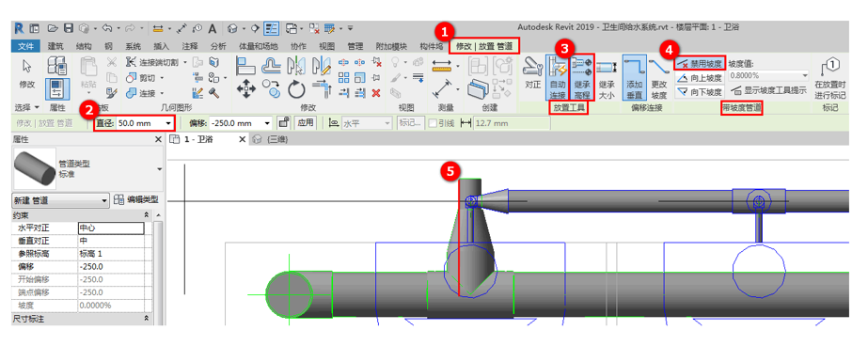Image resolution: width=868 pixels, height=346 pixels.
Task: Click 在放置时进行标记 (Tag on Placement) icon
Action: (x=830, y=77)
